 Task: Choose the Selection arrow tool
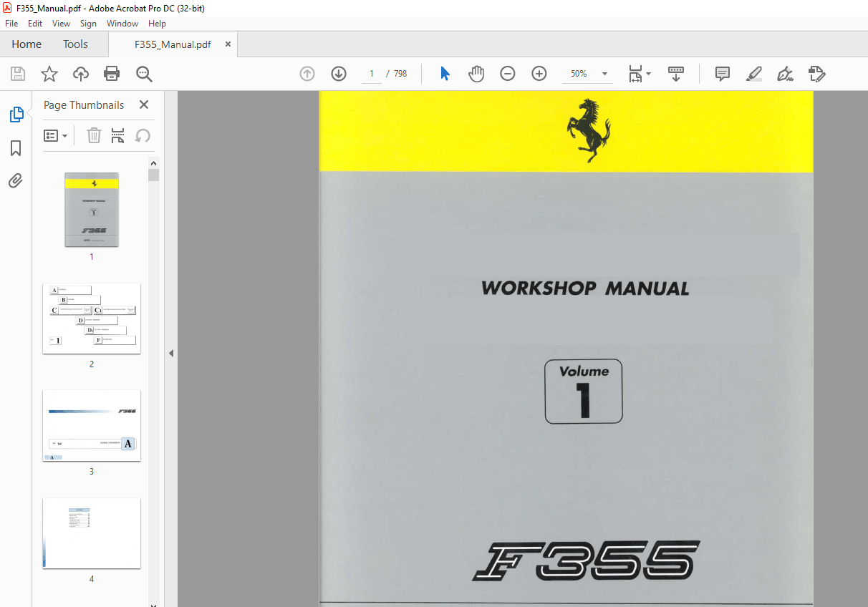point(445,74)
